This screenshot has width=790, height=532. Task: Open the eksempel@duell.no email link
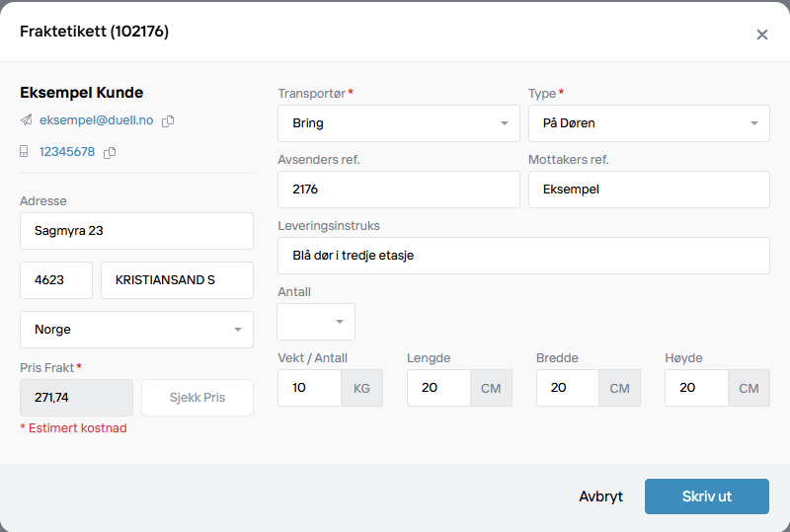pos(97,120)
